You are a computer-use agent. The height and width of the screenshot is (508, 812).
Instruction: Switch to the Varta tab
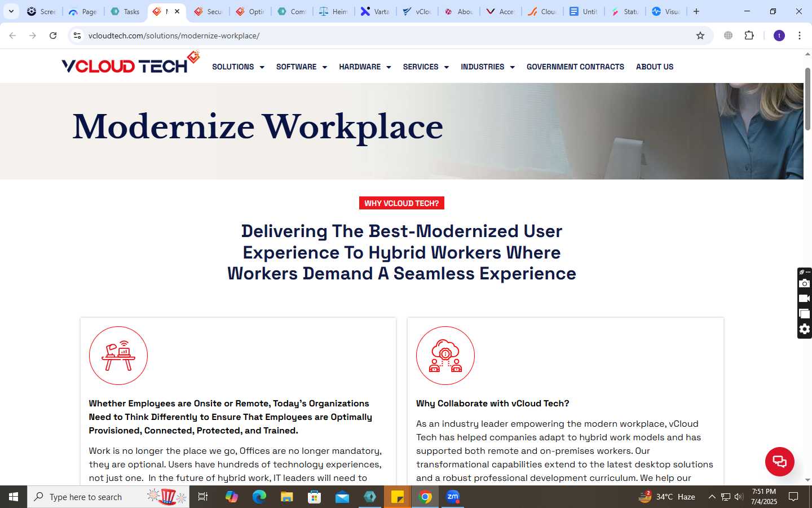click(376, 11)
